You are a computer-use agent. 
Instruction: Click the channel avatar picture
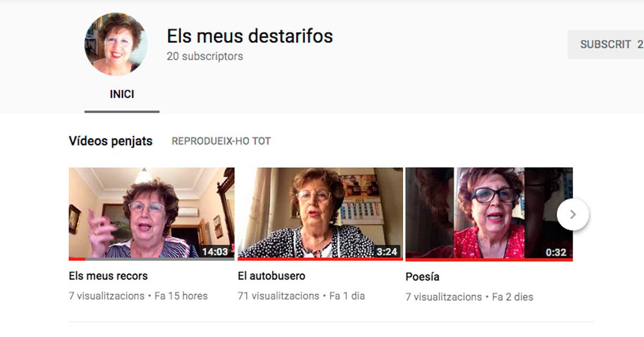116,43
